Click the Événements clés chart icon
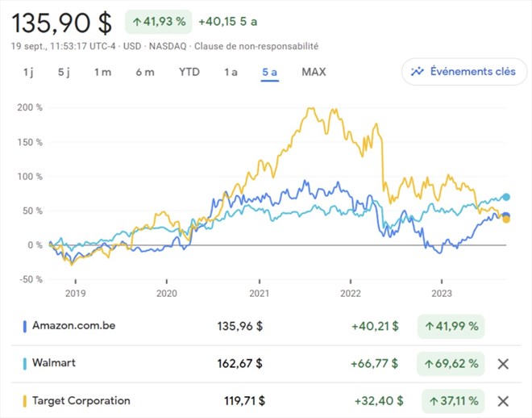Viewport: 532px width, 418px height. click(x=418, y=72)
